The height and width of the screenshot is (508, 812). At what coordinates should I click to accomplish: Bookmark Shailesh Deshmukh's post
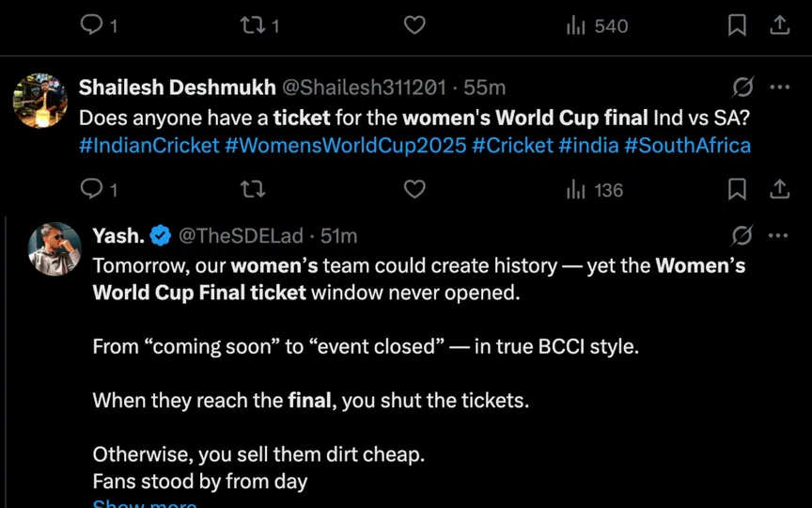point(738,190)
